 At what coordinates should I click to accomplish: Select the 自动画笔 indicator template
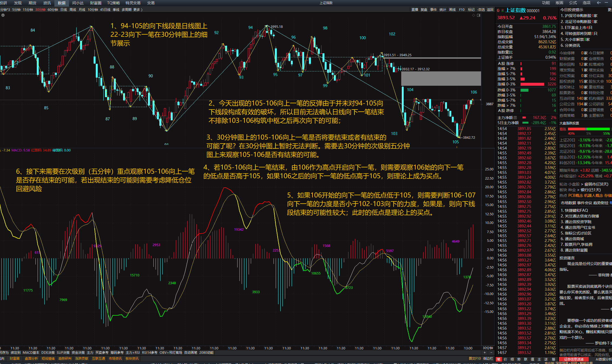191,353
